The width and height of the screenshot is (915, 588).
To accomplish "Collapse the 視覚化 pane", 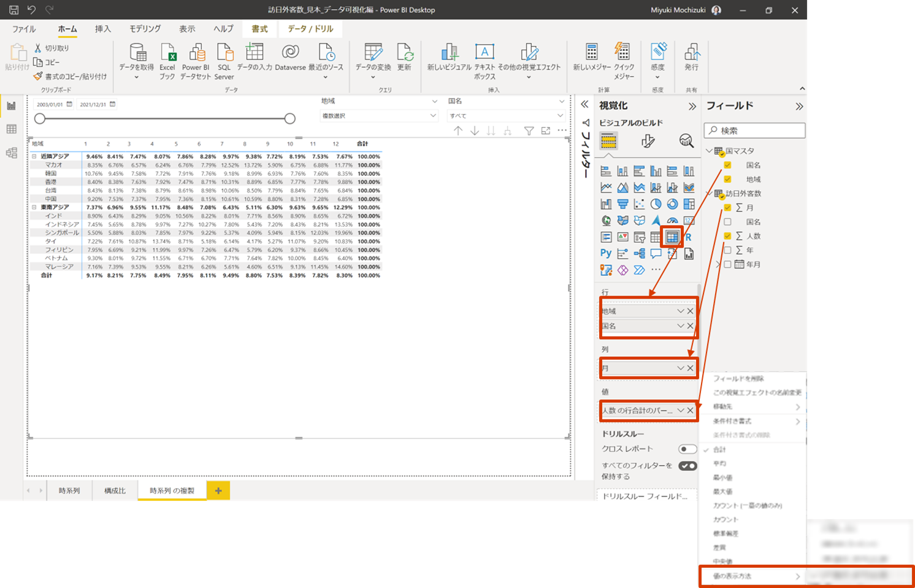I will 692,106.
